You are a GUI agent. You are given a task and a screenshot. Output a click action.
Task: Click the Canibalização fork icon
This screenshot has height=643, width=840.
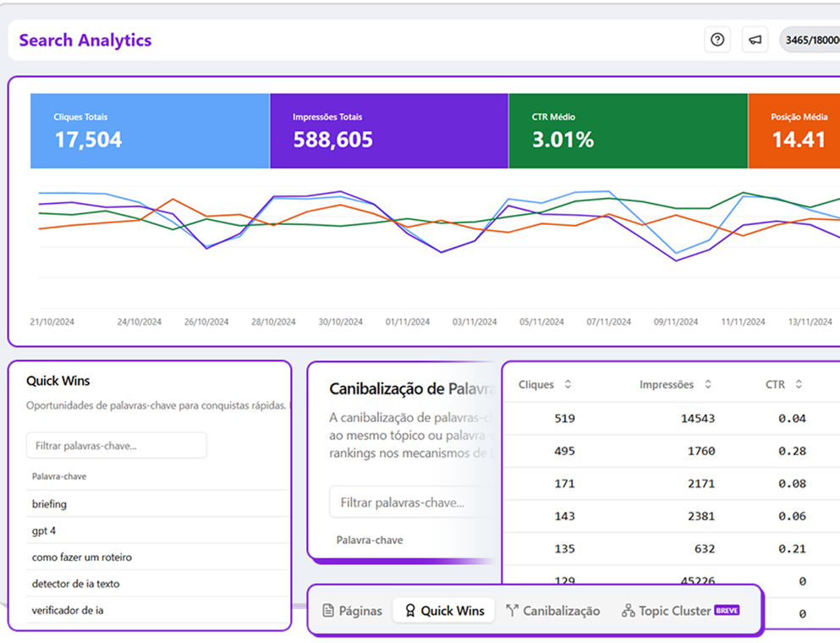512,611
